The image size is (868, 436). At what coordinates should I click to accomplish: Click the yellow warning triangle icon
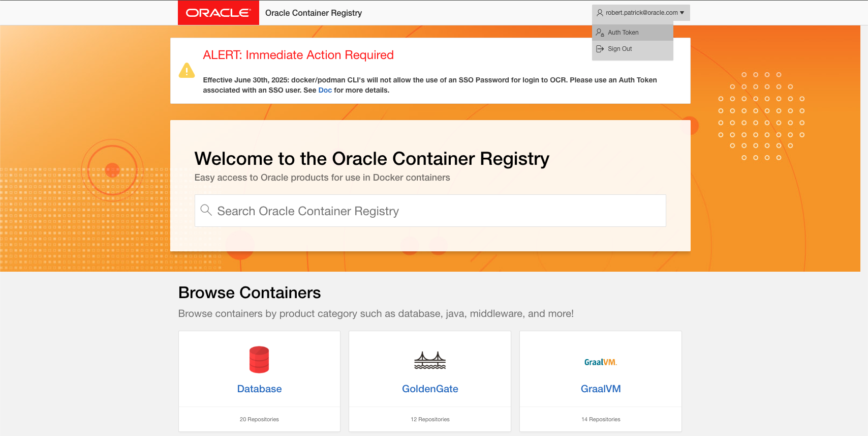coord(187,70)
